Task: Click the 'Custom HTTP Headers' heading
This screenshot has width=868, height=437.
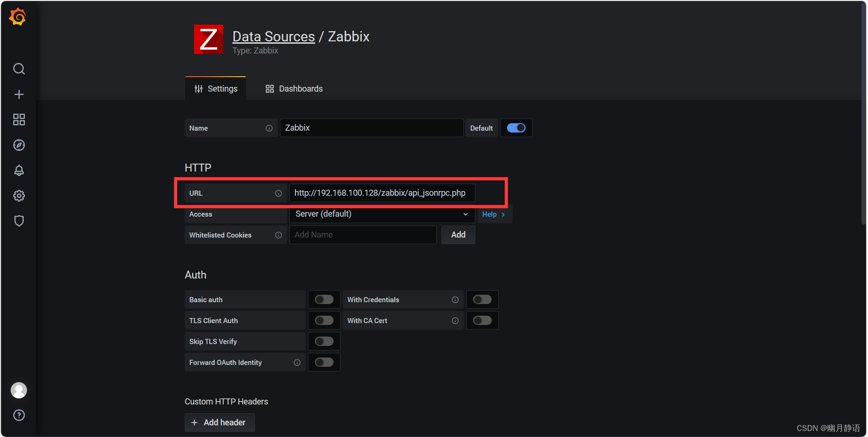Action: point(227,402)
